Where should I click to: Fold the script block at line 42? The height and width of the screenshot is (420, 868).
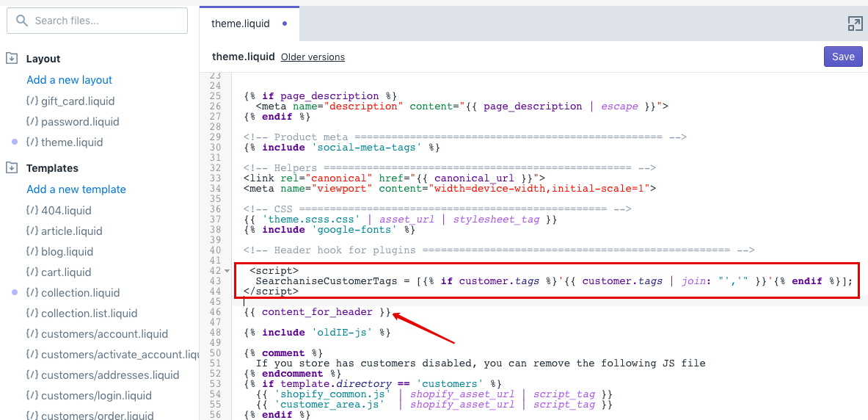click(x=227, y=270)
